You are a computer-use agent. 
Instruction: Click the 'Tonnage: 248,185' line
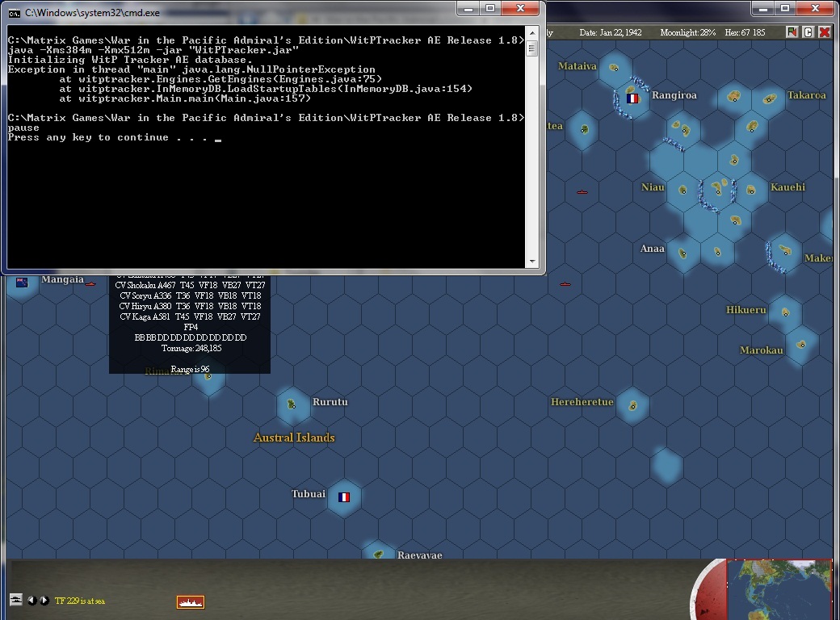191,348
